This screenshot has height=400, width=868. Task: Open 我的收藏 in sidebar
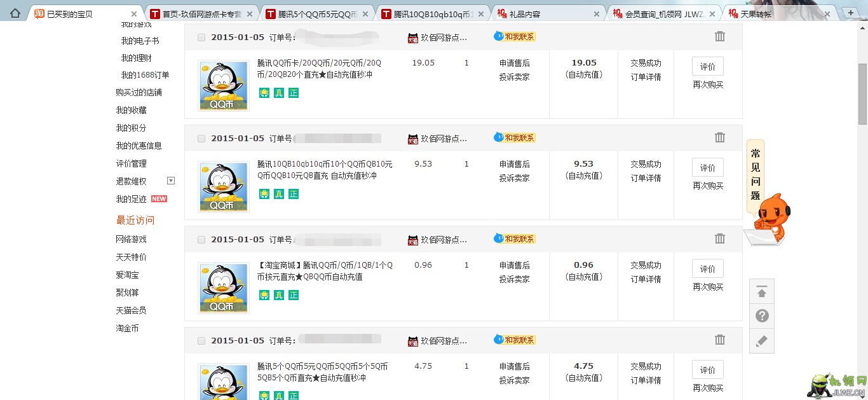point(131,110)
